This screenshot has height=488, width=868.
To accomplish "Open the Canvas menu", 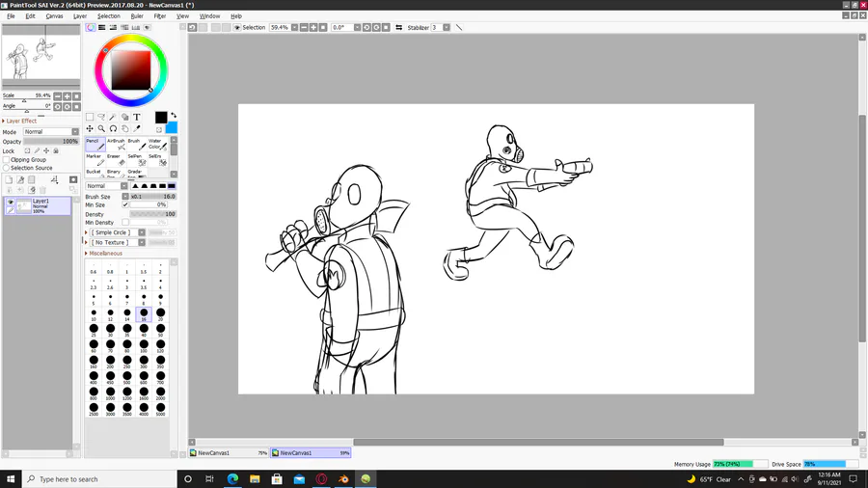I will coord(54,16).
